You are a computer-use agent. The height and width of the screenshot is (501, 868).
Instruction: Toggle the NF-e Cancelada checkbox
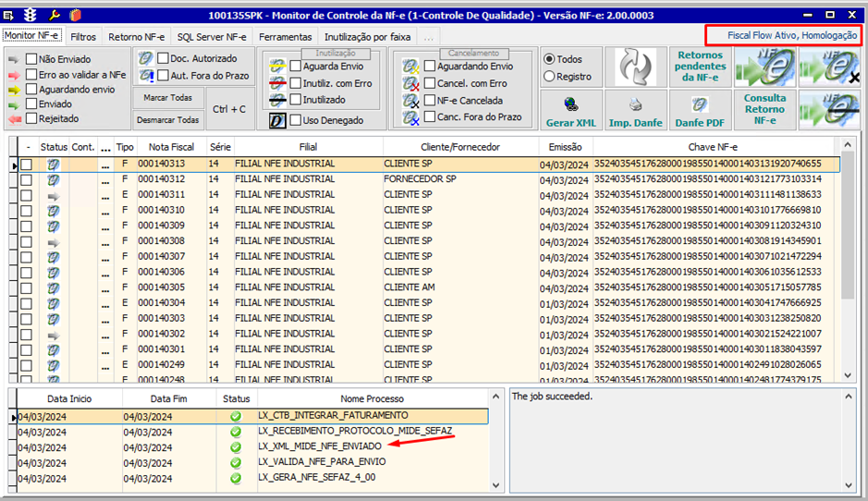(430, 101)
